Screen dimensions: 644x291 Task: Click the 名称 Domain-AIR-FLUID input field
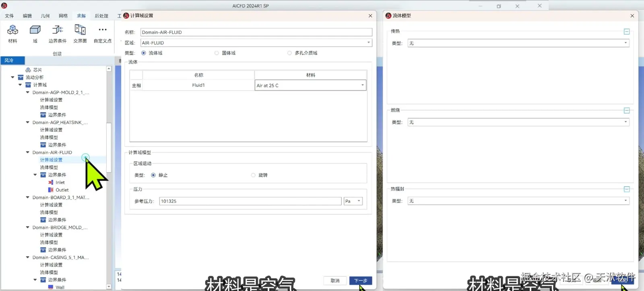(x=256, y=32)
